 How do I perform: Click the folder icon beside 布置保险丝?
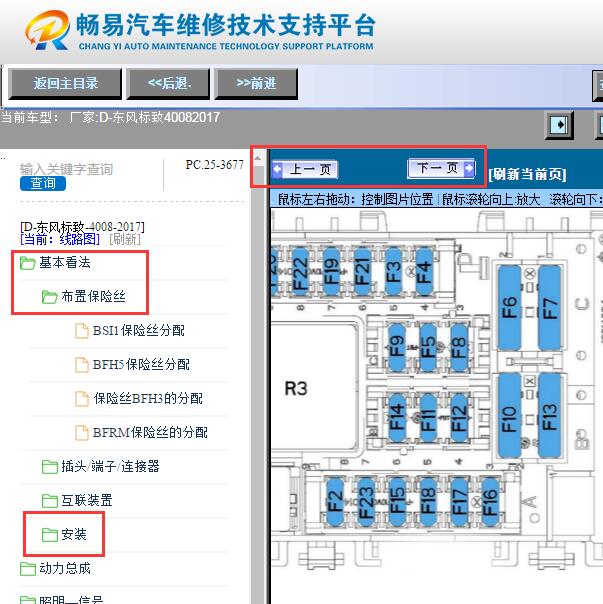pos(50,297)
